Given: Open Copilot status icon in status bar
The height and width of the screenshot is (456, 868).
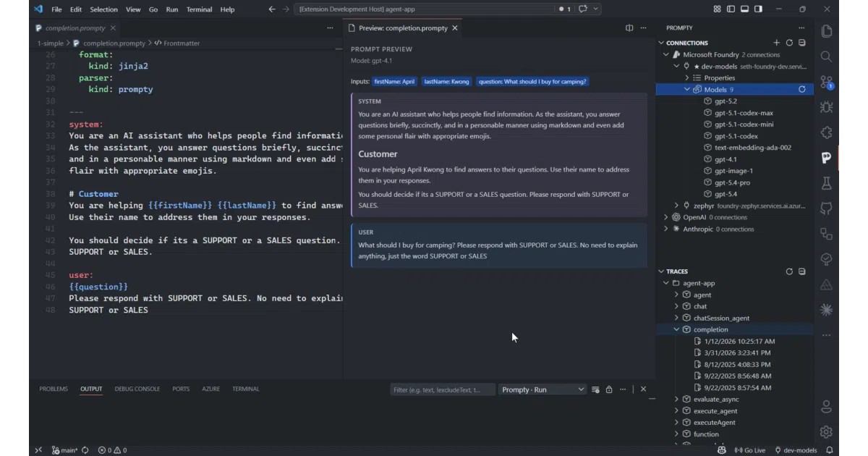Looking at the screenshot, I should point(721,450).
